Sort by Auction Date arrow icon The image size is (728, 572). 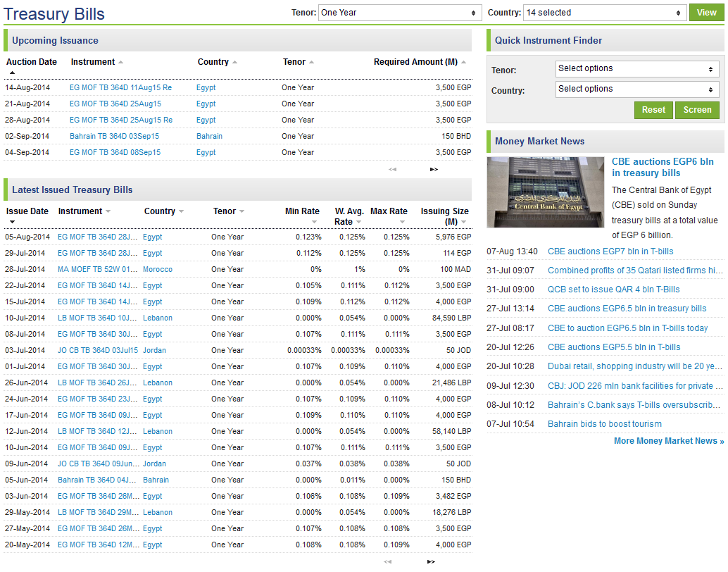[x=12, y=73]
